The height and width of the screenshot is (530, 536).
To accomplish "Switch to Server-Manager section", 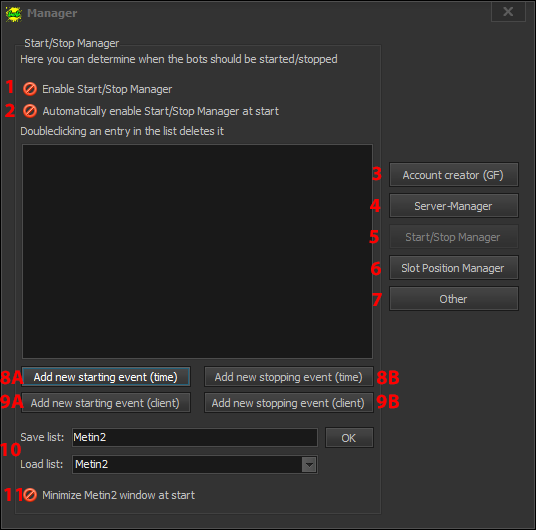I will pyautogui.click(x=454, y=206).
